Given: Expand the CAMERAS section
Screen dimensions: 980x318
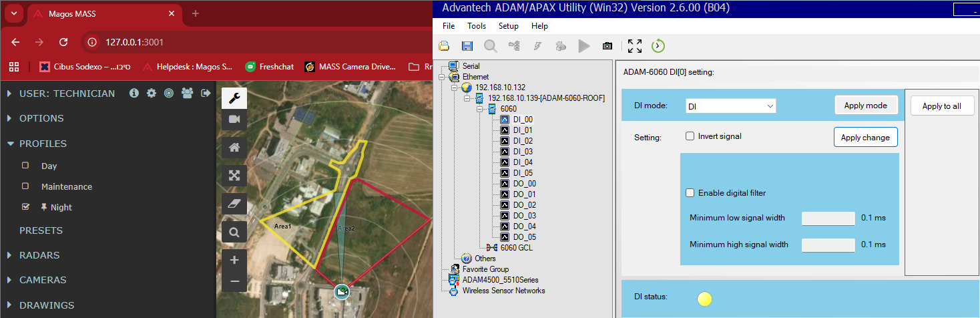Looking at the screenshot, I should 10,280.
